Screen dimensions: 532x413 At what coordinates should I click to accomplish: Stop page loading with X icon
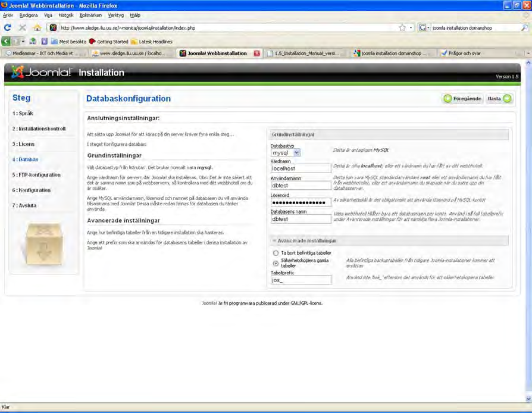click(x=23, y=27)
